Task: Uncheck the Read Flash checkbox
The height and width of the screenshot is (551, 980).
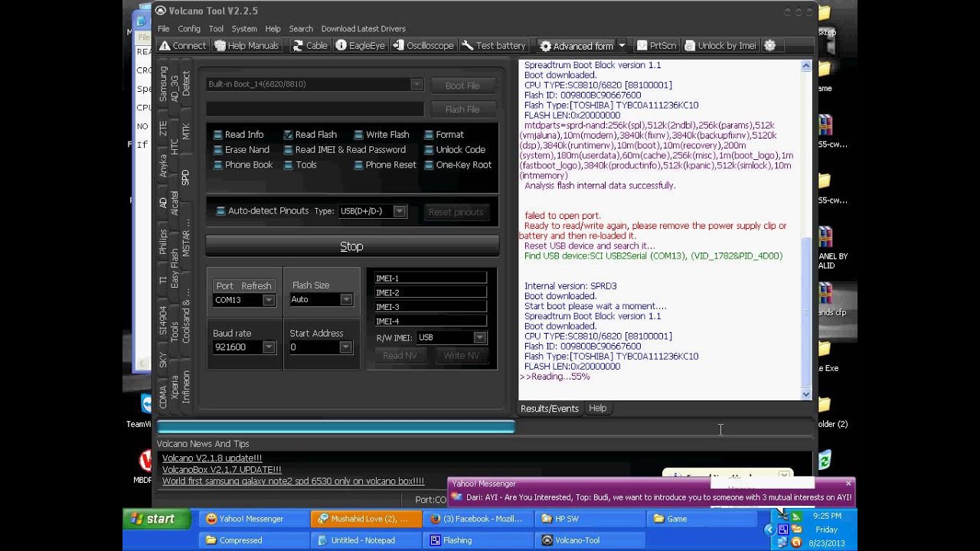Action: 288,135
